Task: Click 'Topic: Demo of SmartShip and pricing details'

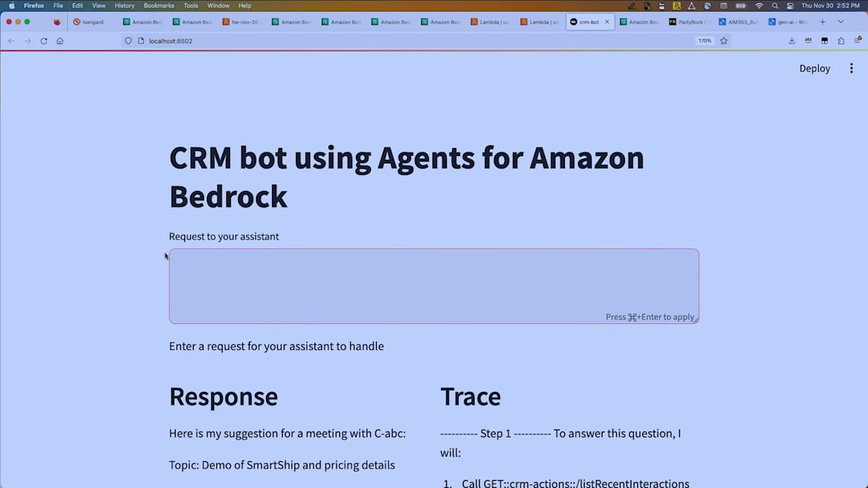Action: [x=282, y=465]
